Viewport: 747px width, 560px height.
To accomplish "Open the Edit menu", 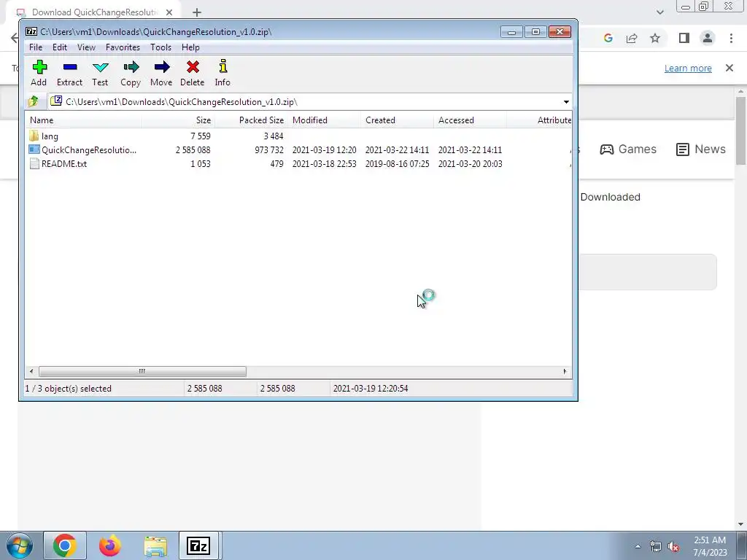I will point(60,47).
